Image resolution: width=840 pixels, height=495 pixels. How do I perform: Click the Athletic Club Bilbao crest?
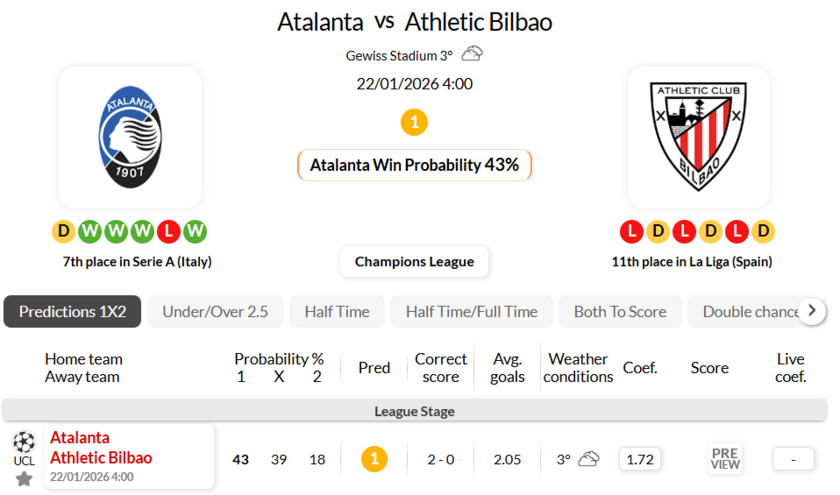coord(698,138)
